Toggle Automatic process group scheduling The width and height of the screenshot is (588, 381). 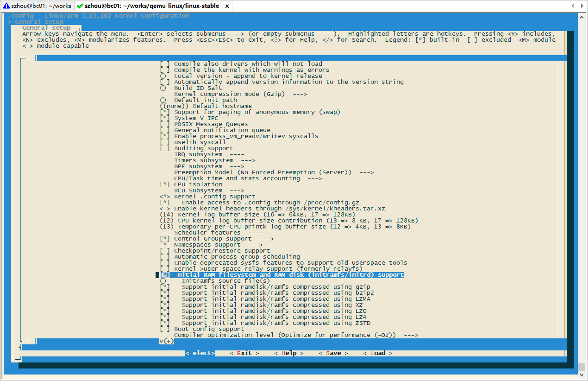230,257
